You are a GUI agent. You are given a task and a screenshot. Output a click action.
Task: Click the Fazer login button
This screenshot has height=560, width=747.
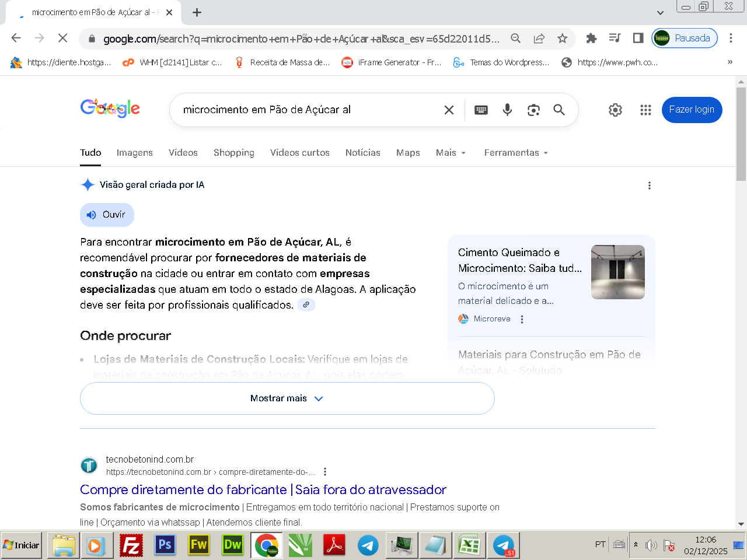pos(692,110)
